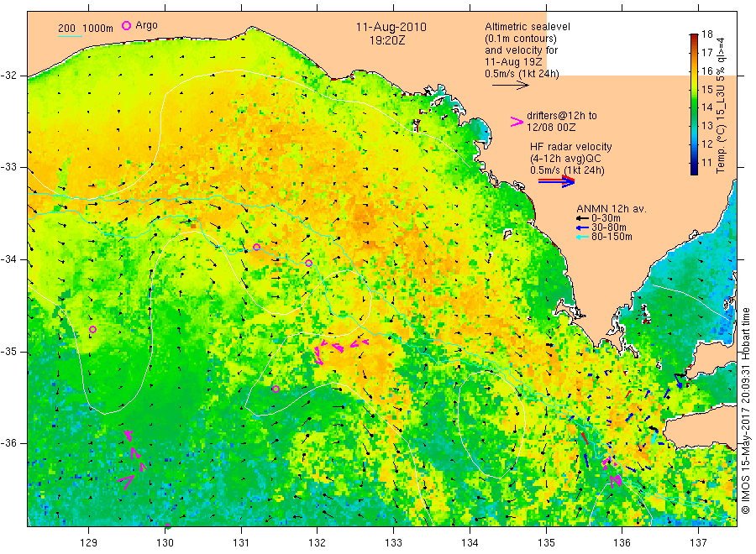756x554 pixels.
Task: Click the '12/08 00Z' label
Action: [550, 128]
